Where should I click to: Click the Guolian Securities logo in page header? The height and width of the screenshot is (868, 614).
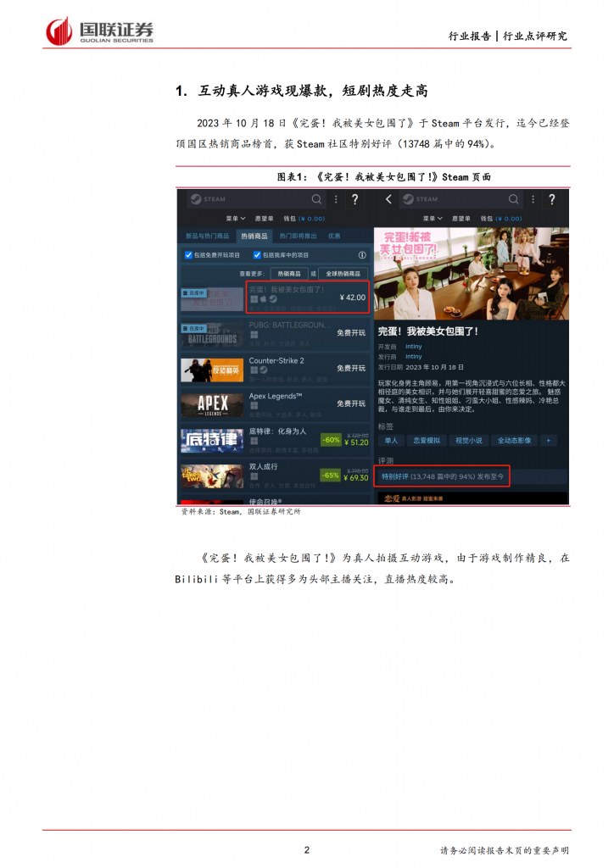coord(100,31)
